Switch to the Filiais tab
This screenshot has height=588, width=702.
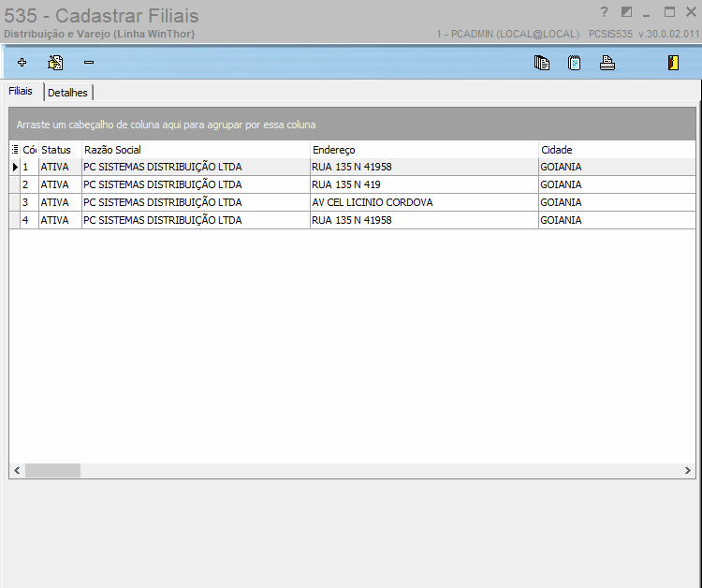pyautogui.click(x=21, y=91)
